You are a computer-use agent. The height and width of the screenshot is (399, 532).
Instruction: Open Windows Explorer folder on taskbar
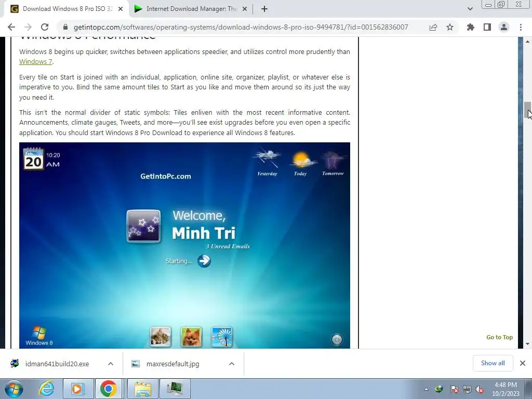coord(143,389)
